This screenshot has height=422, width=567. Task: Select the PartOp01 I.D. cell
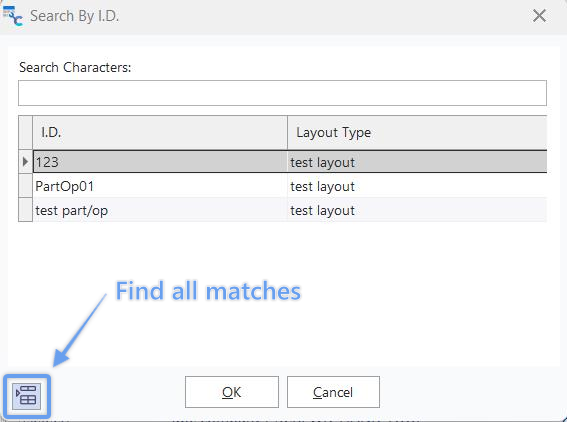coord(160,186)
